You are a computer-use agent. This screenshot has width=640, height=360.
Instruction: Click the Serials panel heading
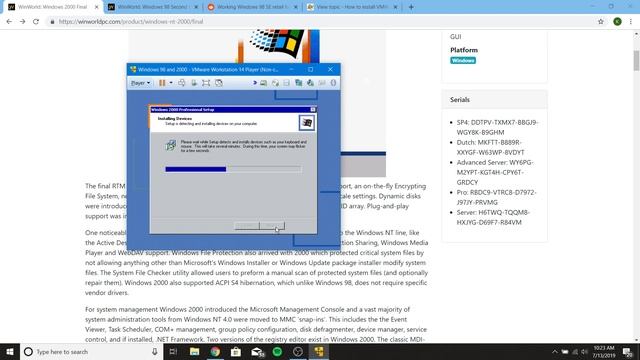(x=460, y=100)
